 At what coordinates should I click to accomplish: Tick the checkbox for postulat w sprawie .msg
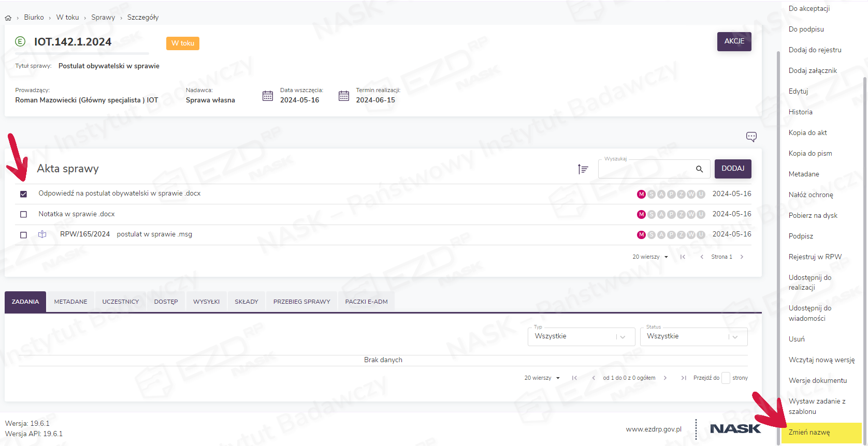pyautogui.click(x=23, y=235)
